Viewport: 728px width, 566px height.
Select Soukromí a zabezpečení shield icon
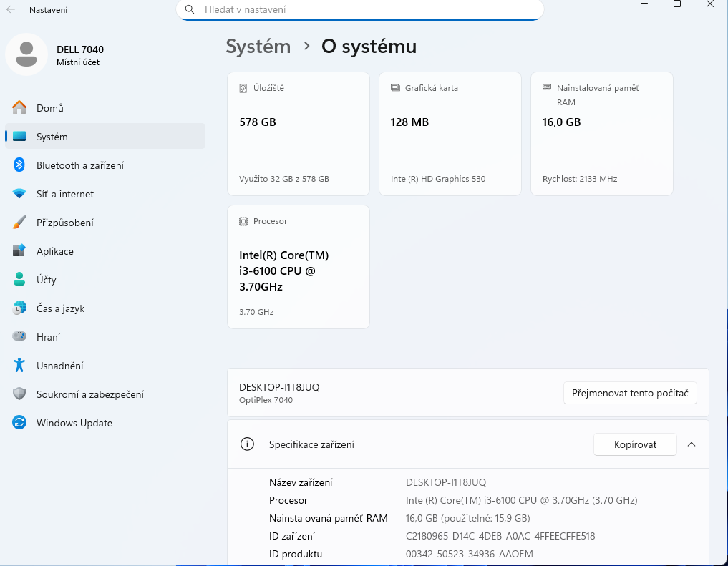pos(21,394)
